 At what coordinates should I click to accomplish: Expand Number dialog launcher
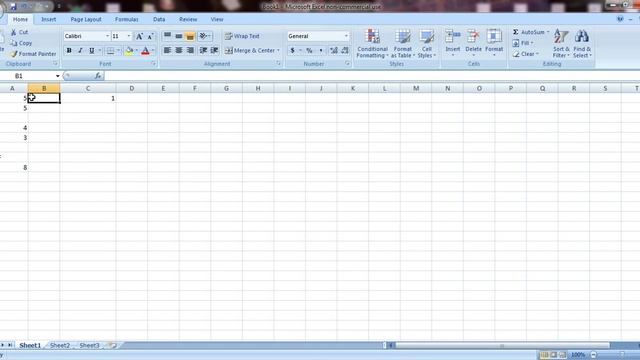[x=348, y=64]
